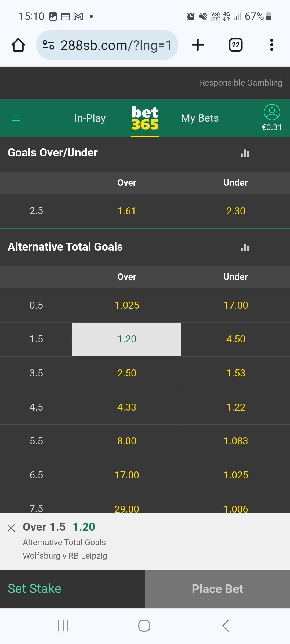Tap the browser home icon
The height and width of the screenshot is (644, 290).
18,45
